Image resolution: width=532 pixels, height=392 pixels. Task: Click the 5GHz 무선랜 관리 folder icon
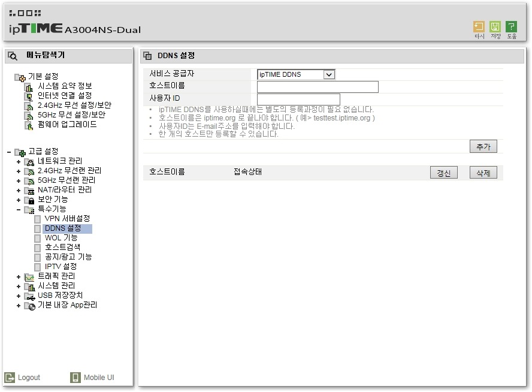[x=29, y=181]
